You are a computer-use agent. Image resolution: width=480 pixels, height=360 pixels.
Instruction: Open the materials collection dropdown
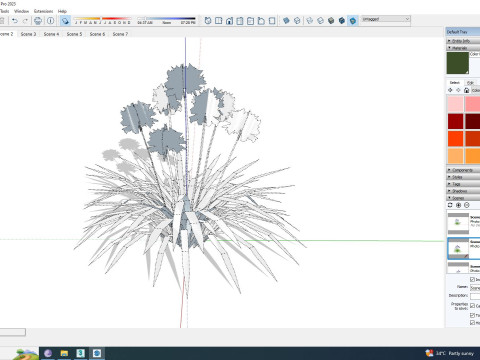475,90
